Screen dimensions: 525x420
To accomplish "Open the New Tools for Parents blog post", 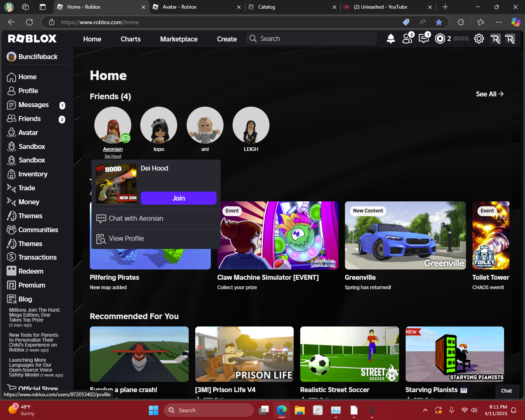I will [34, 342].
